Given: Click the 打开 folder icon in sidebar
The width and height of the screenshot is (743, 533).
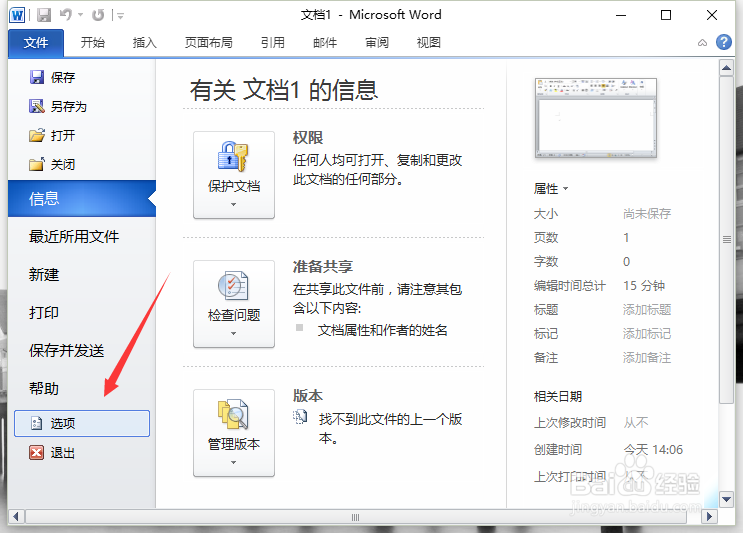Looking at the screenshot, I should [x=36, y=136].
